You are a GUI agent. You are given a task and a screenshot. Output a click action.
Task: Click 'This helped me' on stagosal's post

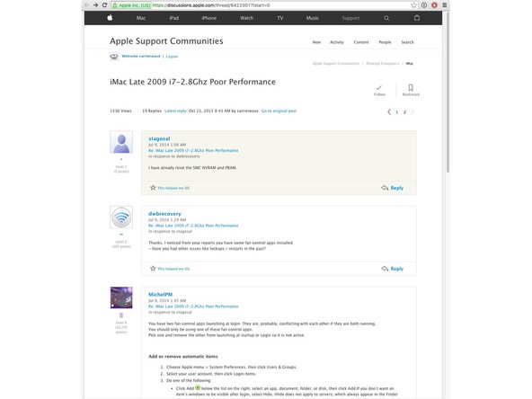tap(173, 188)
